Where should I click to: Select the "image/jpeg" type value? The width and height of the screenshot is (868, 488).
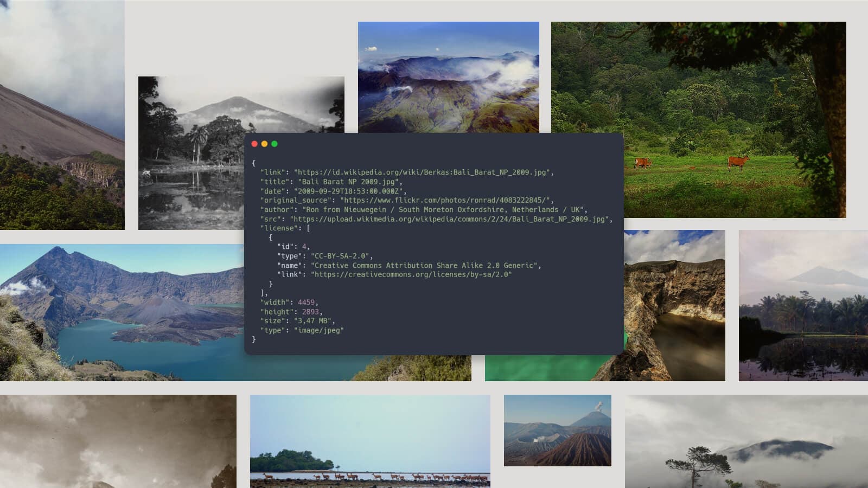point(318,330)
